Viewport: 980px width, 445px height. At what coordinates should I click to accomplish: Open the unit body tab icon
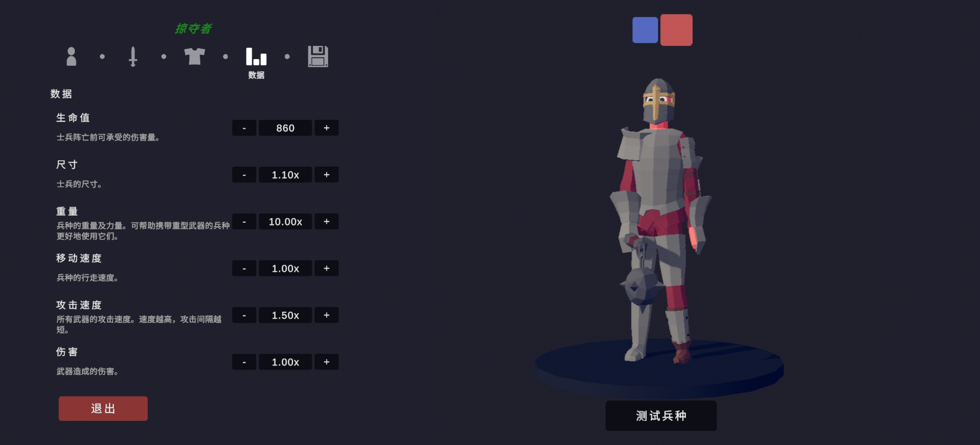[x=71, y=56]
